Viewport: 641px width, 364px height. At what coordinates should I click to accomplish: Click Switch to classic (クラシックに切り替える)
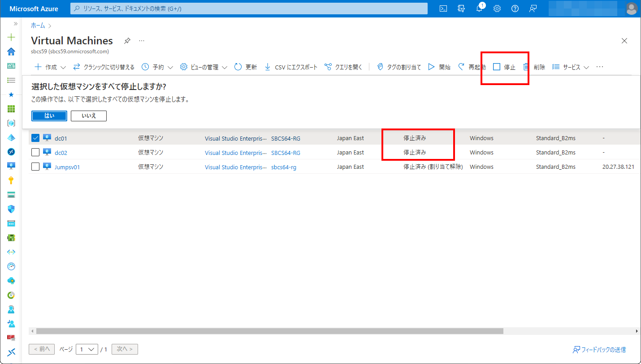click(104, 67)
